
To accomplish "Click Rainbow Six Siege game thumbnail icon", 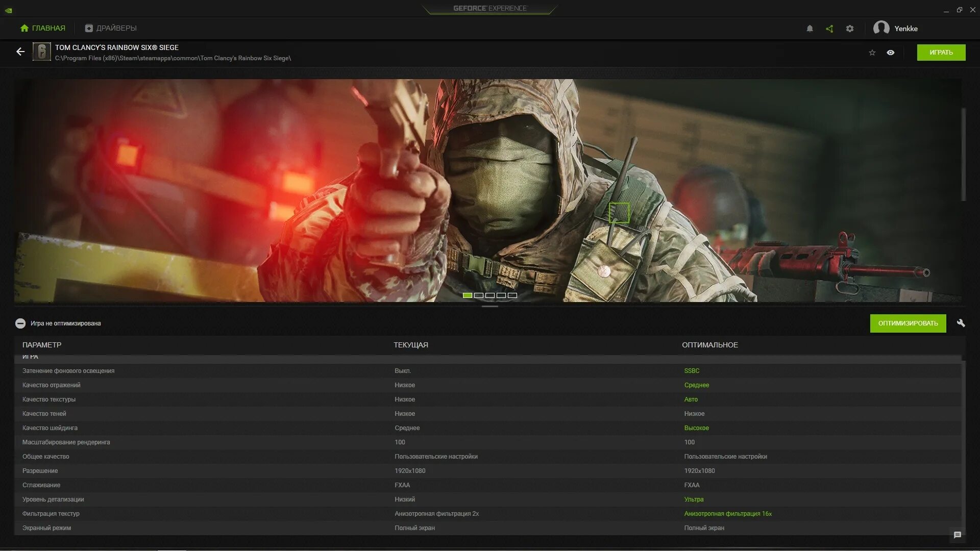I will [x=41, y=52].
